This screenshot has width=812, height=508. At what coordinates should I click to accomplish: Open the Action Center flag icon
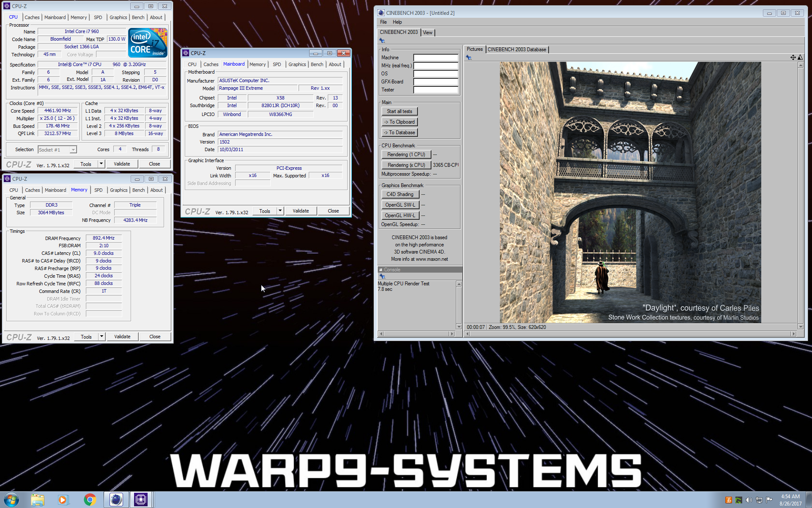pyautogui.click(x=769, y=500)
